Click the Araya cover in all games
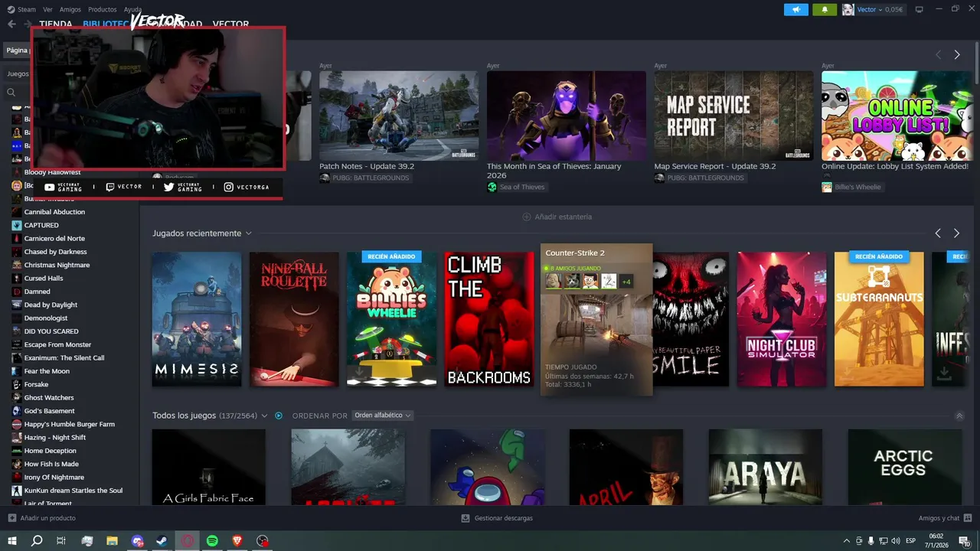The width and height of the screenshot is (980, 551). coord(766,467)
